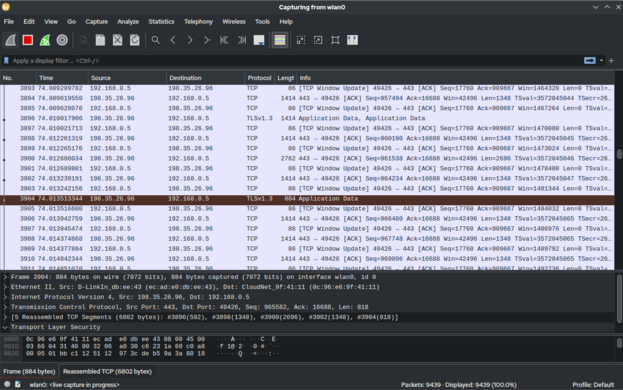Switch to Frame (884 bytes) tab

29,371
